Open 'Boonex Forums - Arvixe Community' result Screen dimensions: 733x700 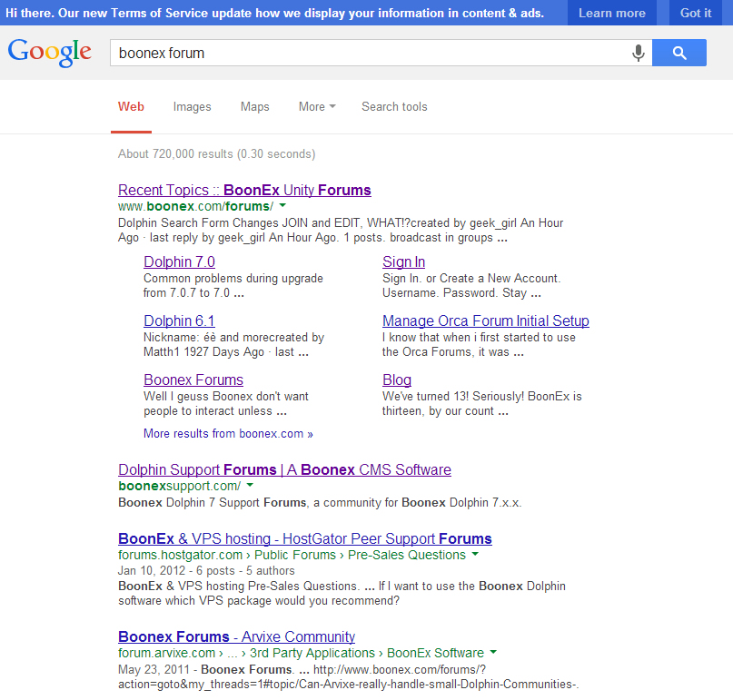click(x=236, y=637)
